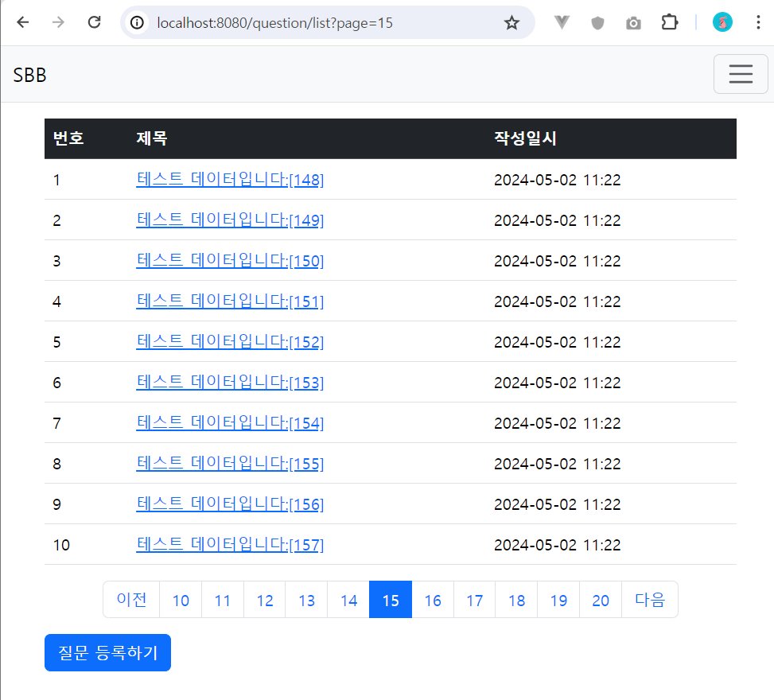View site information icon in address bar
774x700 pixels.
(138, 23)
